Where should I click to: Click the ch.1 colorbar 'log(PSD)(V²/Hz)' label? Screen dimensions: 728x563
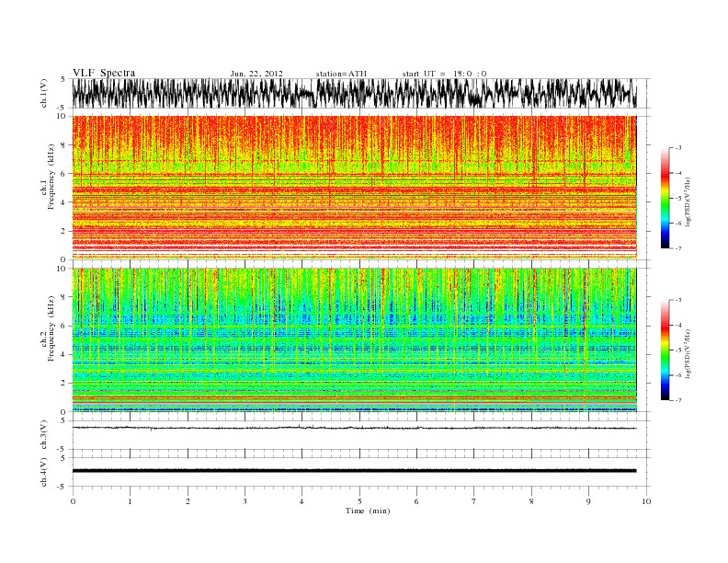(x=688, y=201)
